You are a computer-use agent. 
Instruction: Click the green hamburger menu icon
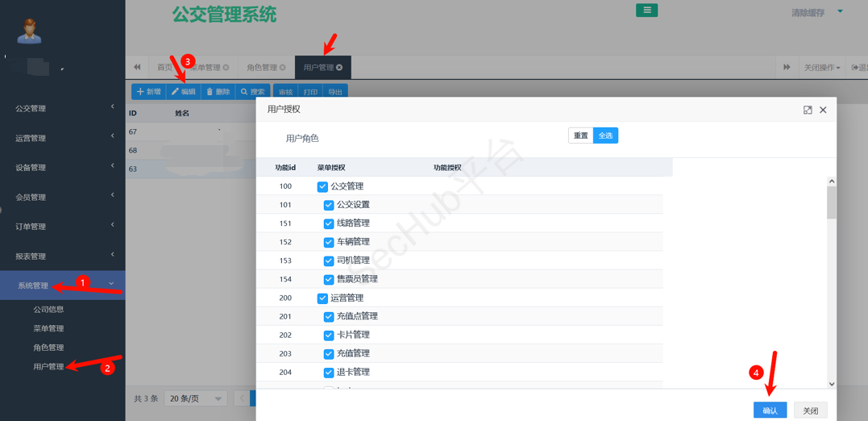pos(646,10)
